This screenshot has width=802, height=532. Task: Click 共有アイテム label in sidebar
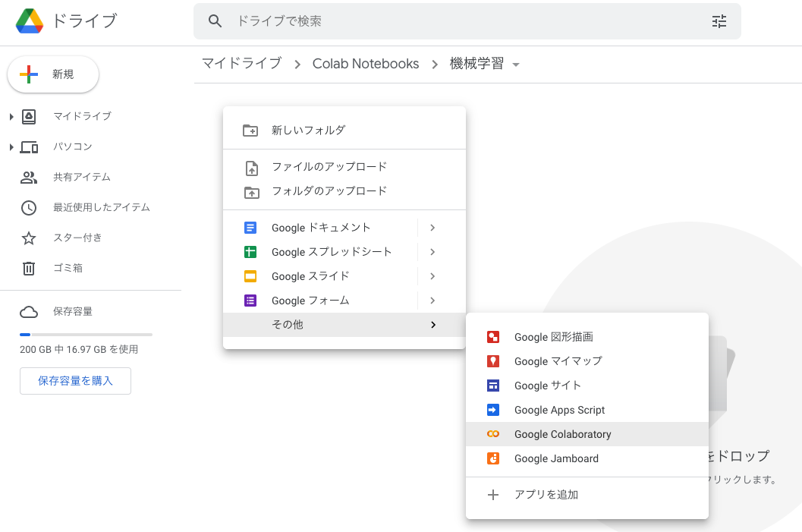[x=82, y=177]
